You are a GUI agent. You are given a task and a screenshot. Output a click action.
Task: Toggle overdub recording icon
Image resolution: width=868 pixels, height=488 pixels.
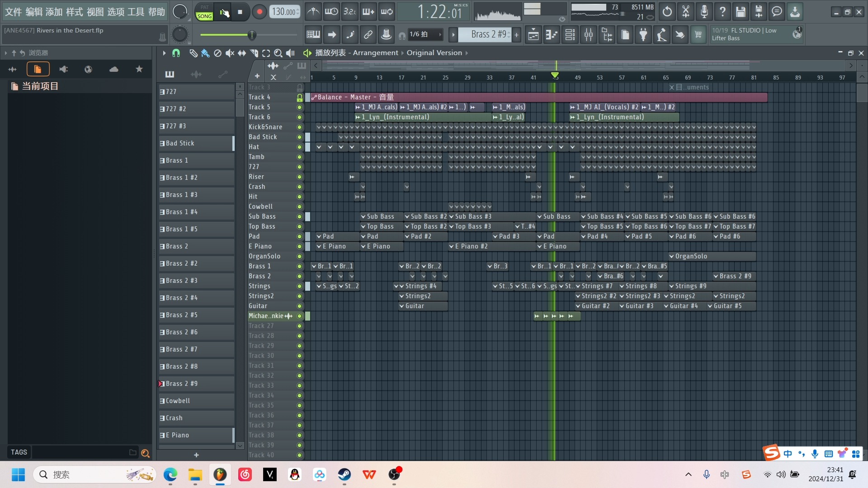tap(368, 12)
